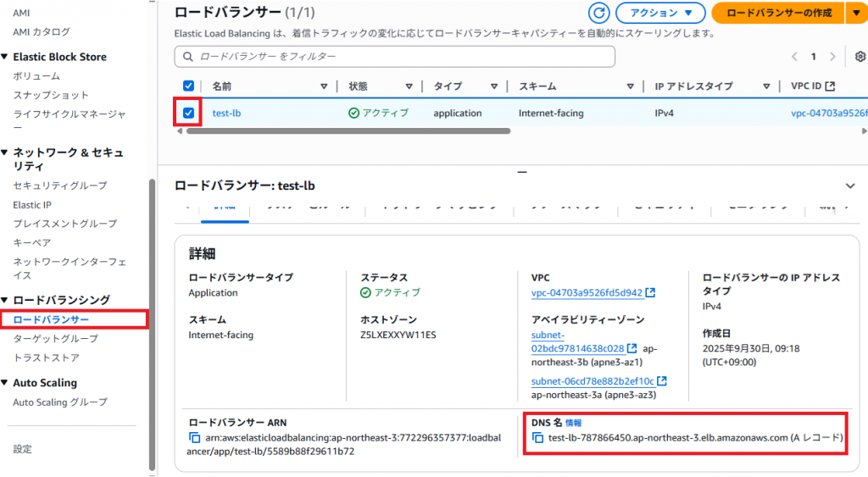Open next page with pagination arrow
This screenshot has height=477, width=868.
(833, 57)
